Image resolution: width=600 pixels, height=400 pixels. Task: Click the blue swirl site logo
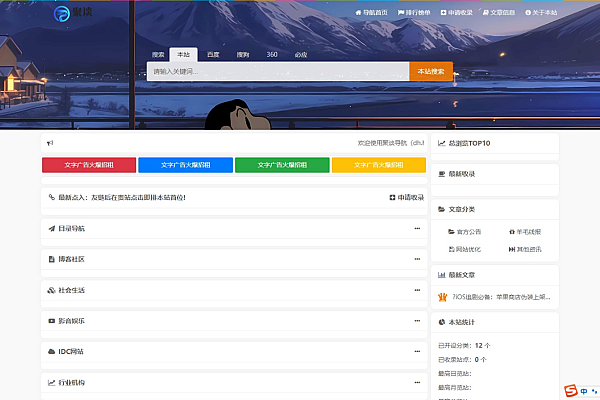[x=62, y=13]
